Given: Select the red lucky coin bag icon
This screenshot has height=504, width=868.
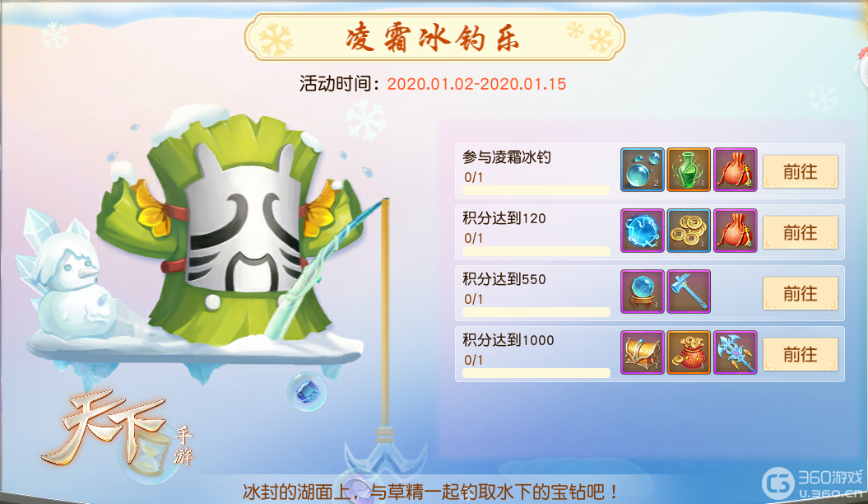Looking at the screenshot, I should [689, 352].
